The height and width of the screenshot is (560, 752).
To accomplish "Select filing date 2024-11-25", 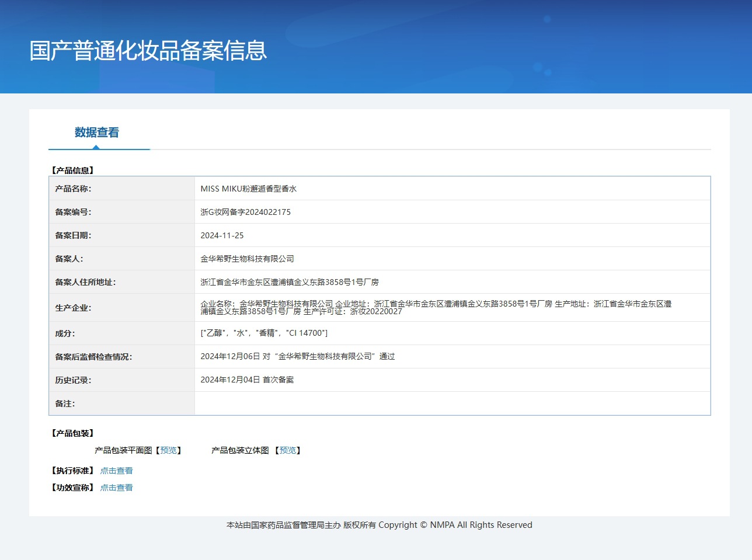I will click(222, 235).
